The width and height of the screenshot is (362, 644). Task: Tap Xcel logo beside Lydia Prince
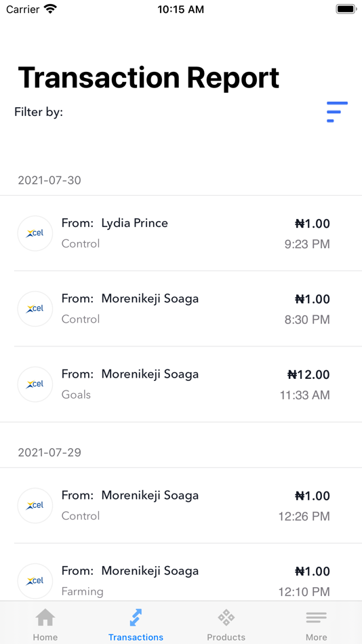click(35, 233)
